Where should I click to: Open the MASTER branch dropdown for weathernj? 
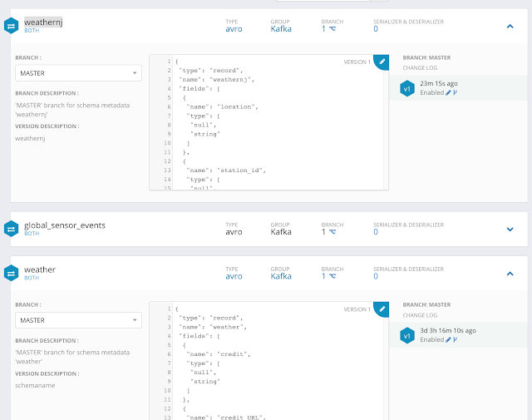(x=79, y=73)
